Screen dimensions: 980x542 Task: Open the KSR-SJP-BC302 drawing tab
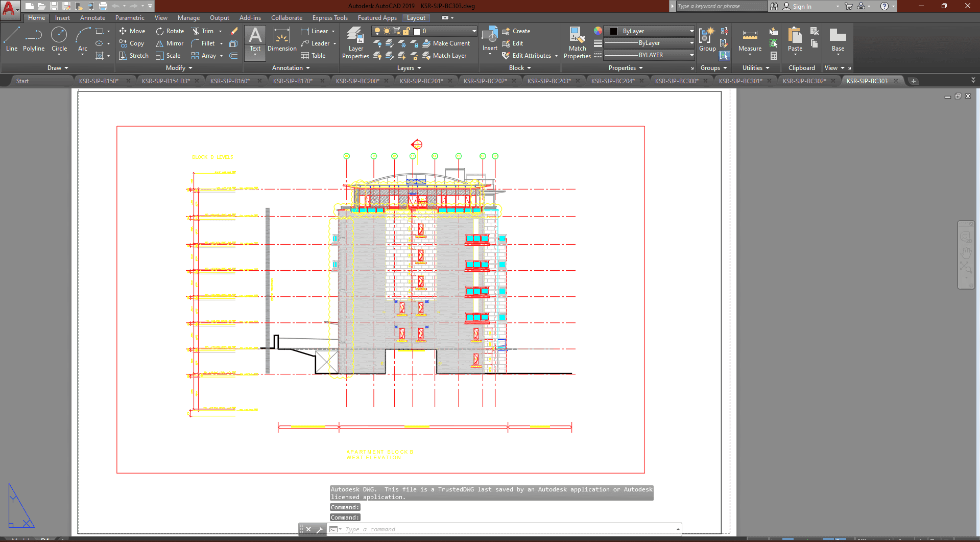tap(804, 81)
